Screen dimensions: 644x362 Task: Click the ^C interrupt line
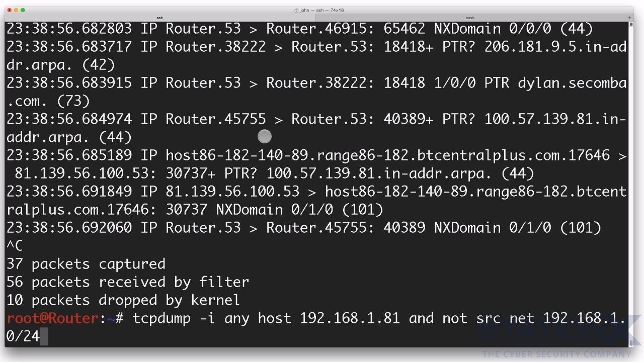coord(15,246)
